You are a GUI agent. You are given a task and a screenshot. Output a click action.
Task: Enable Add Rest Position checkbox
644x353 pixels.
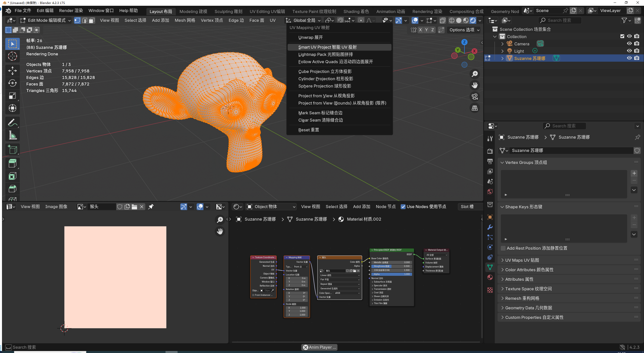tap(503, 248)
